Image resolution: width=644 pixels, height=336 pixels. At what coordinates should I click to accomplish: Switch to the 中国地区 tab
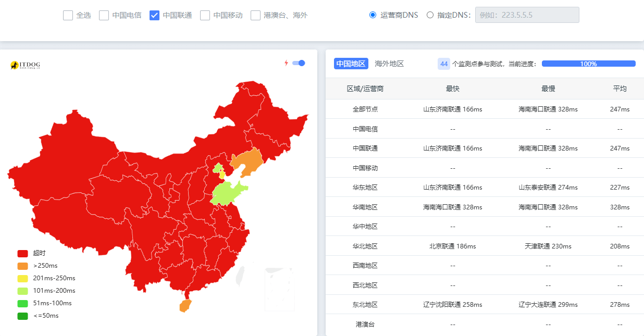pos(351,64)
